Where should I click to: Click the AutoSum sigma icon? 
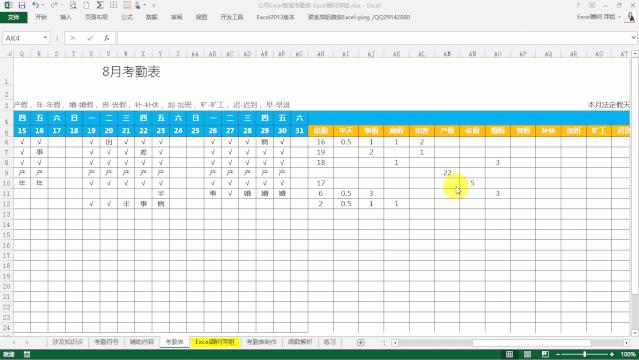[100, 5]
